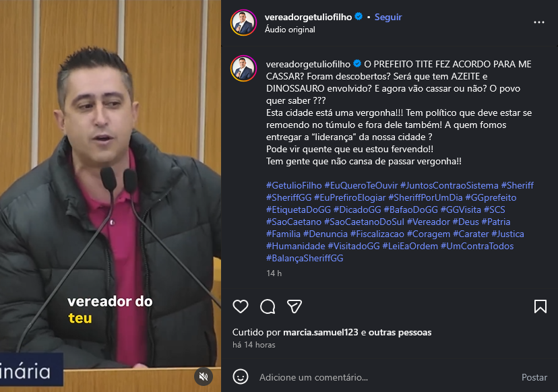This screenshot has height=392, width=558.
Task: Open the #GetulioFilho hashtag
Action: (x=294, y=185)
